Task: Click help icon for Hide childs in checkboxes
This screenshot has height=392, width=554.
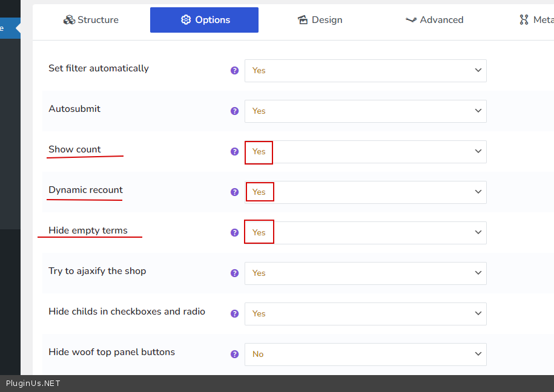Action: (235, 313)
